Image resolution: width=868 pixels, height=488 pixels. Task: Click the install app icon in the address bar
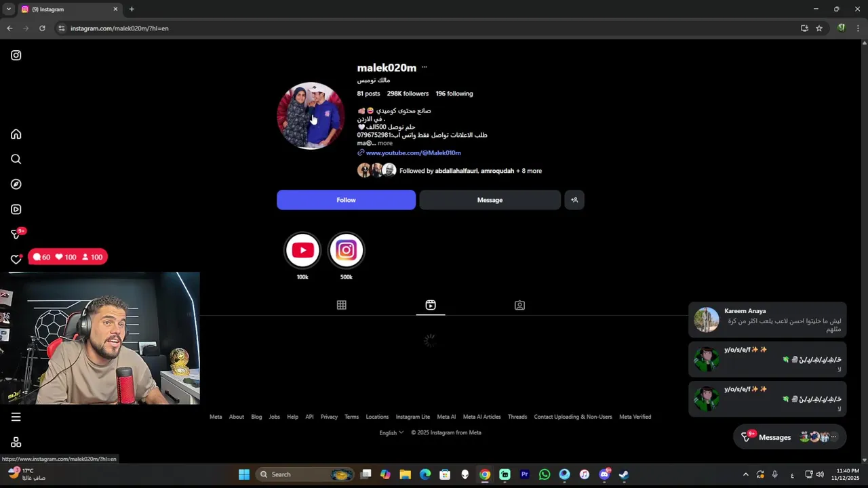click(x=804, y=28)
